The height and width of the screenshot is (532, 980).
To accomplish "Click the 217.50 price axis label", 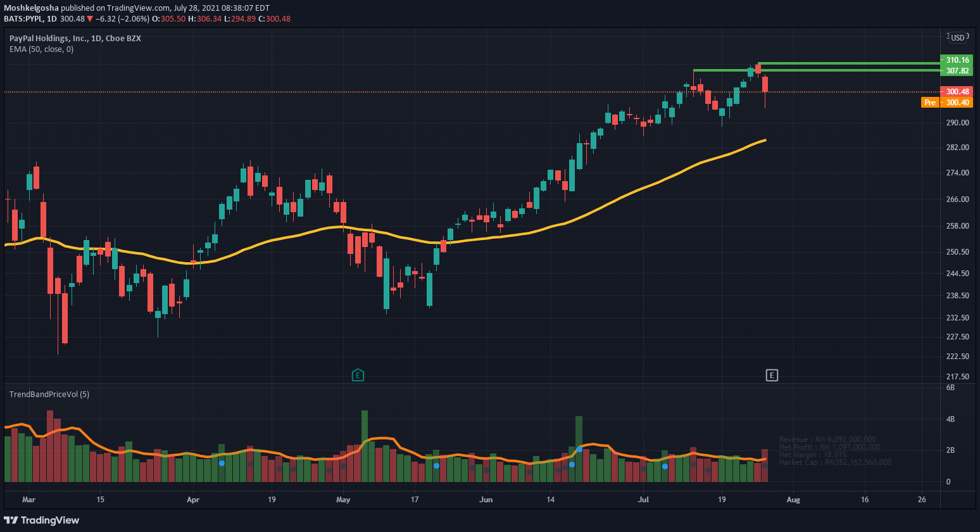I will (x=957, y=377).
